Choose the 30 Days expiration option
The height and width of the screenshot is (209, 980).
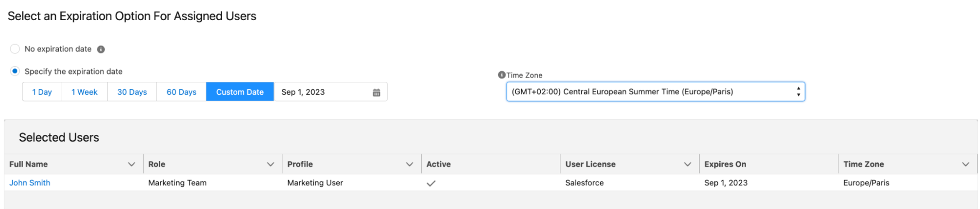click(132, 92)
